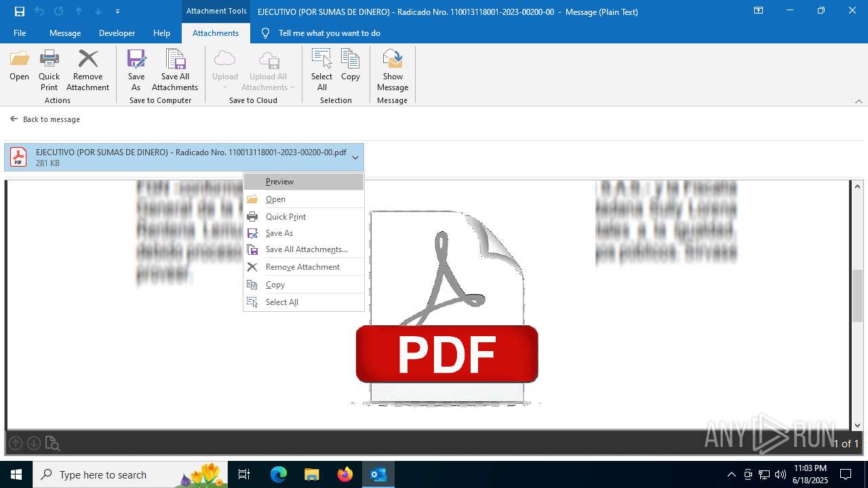Switch to the Developer tab
The height and width of the screenshot is (488, 868).
coord(117,33)
